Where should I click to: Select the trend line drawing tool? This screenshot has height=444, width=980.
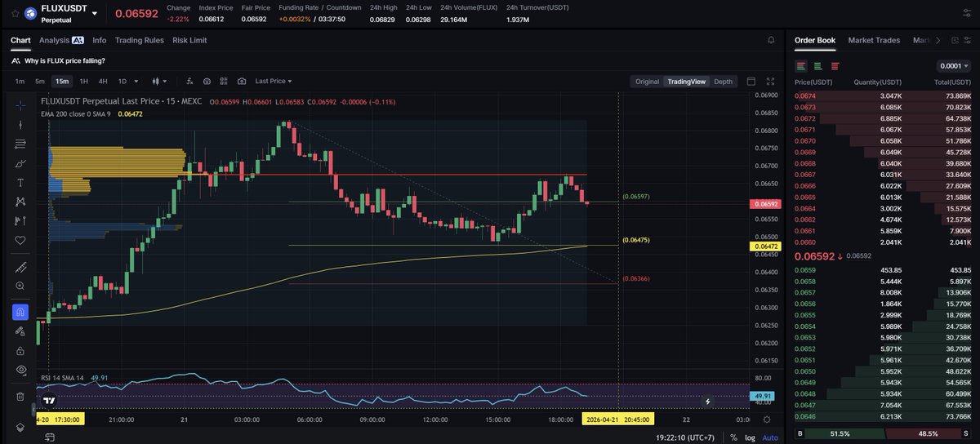point(20,125)
